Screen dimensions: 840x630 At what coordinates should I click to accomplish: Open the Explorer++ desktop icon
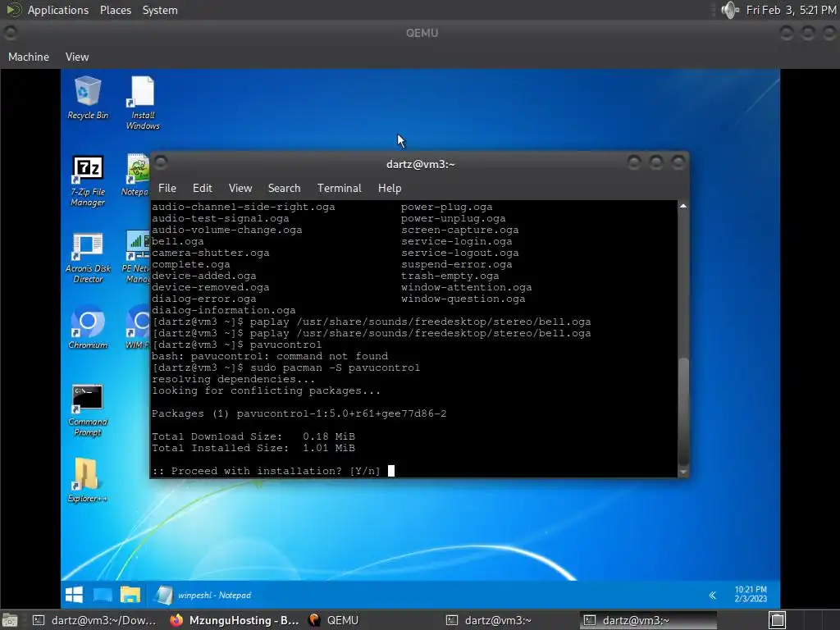pyautogui.click(x=87, y=480)
